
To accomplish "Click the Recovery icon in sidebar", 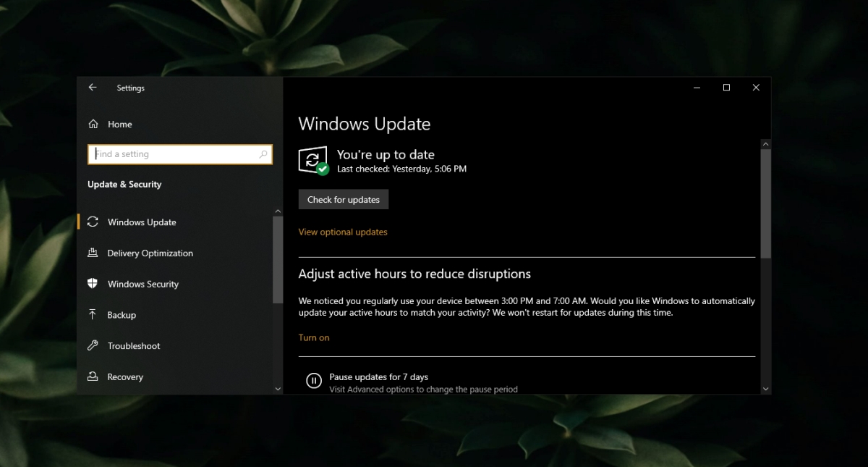I will tap(93, 376).
